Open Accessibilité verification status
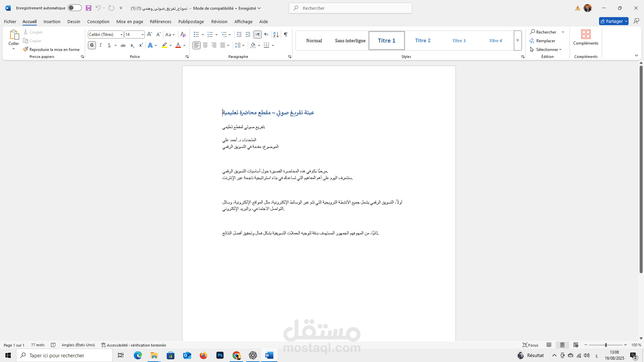 pyautogui.click(x=133, y=345)
